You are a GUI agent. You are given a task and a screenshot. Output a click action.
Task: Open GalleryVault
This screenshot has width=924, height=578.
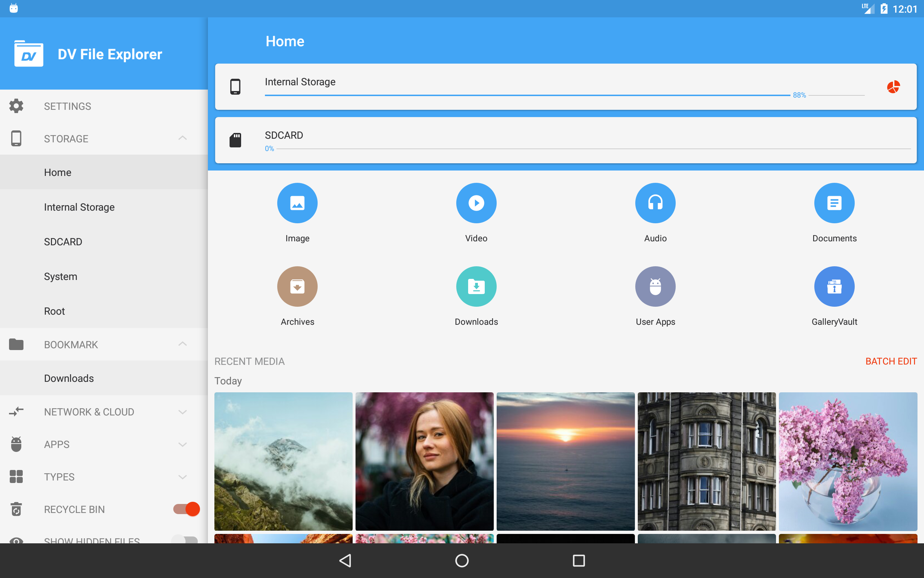tap(834, 286)
